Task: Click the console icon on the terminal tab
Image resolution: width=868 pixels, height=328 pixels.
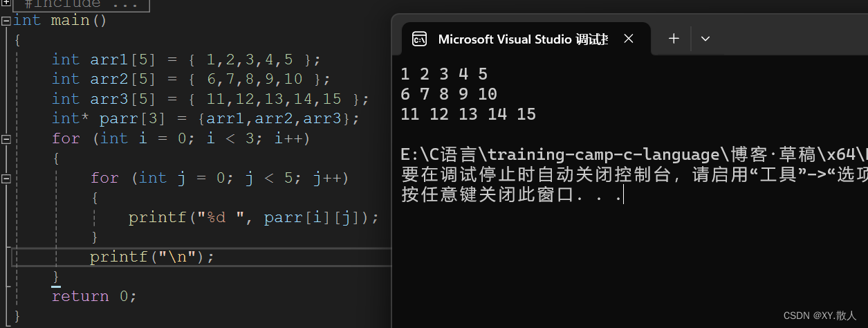Action: tap(419, 39)
